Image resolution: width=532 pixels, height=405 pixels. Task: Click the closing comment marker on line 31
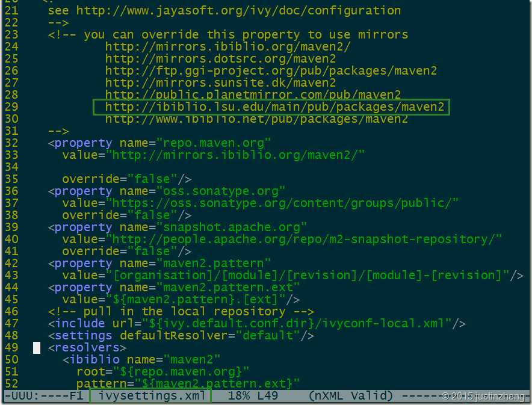click(x=58, y=131)
